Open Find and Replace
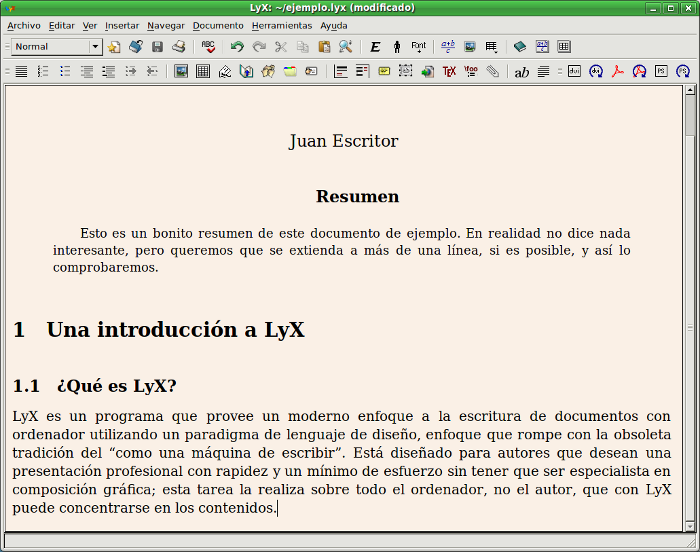 click(x=346, y=46)
